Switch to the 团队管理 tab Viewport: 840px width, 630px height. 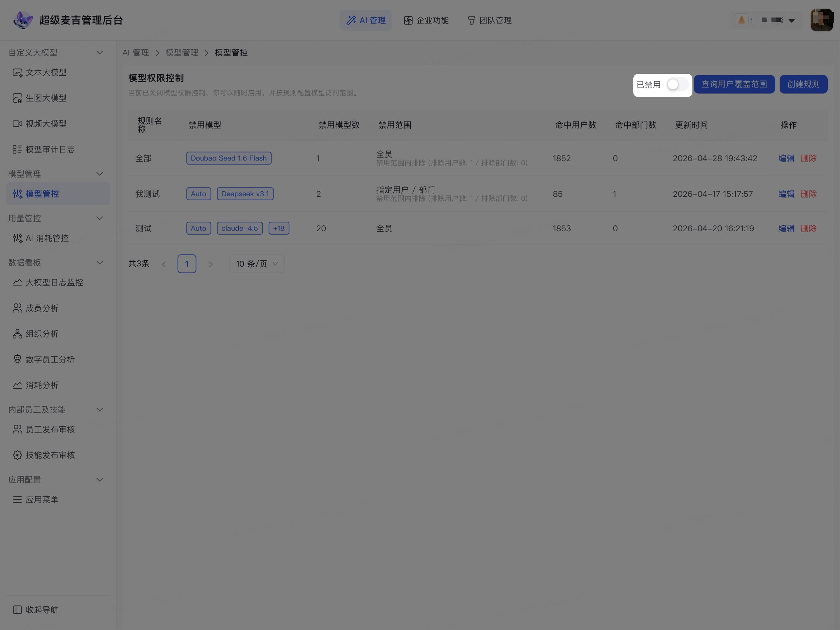click(489, 20)
